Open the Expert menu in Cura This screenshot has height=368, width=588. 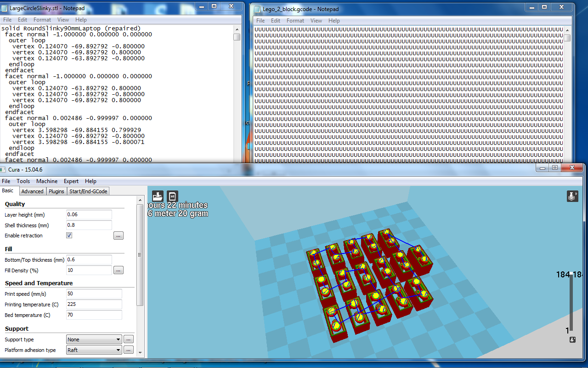tap(71, 181)
